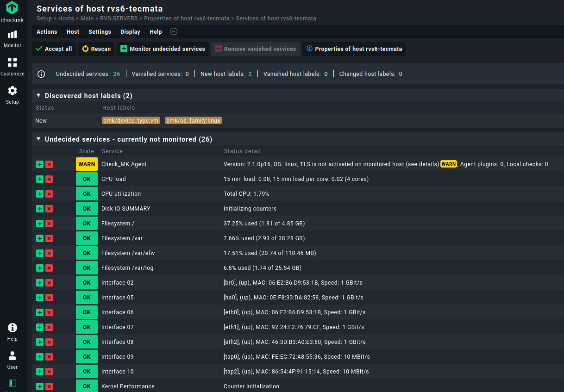Collapse the Undecided services section

(38, 139)
